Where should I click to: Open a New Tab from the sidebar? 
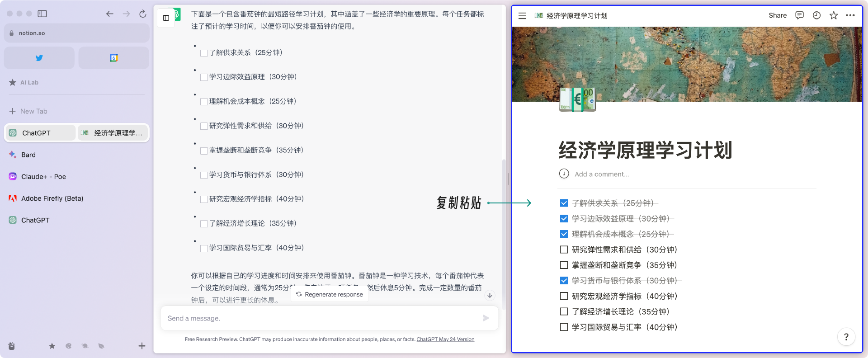28,111
